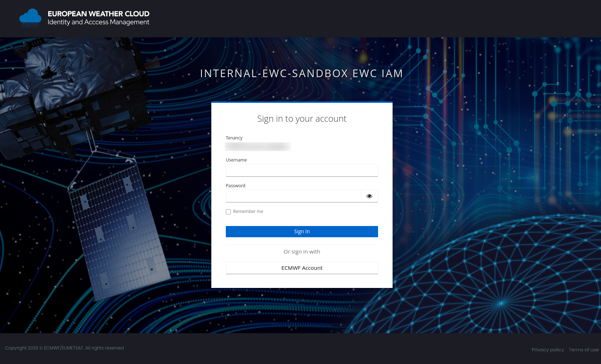Open the Privacy policy link
This screenshot has width=601, height=364.
[x=548, y=350]
